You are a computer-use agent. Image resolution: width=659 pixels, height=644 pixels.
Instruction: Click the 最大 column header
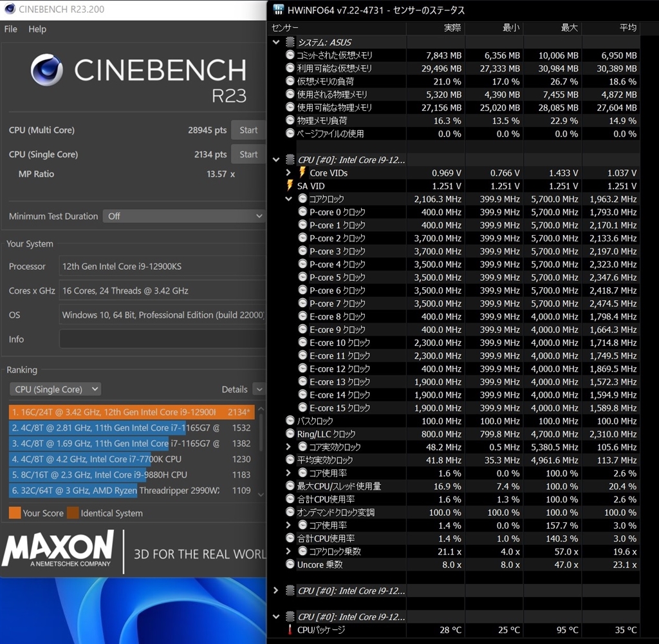(x=552, y=28)
